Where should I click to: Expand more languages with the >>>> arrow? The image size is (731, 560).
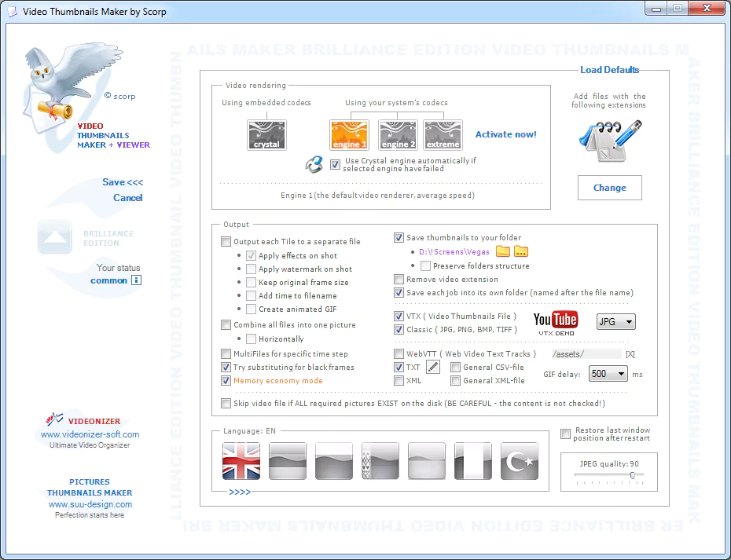(241, 492)
